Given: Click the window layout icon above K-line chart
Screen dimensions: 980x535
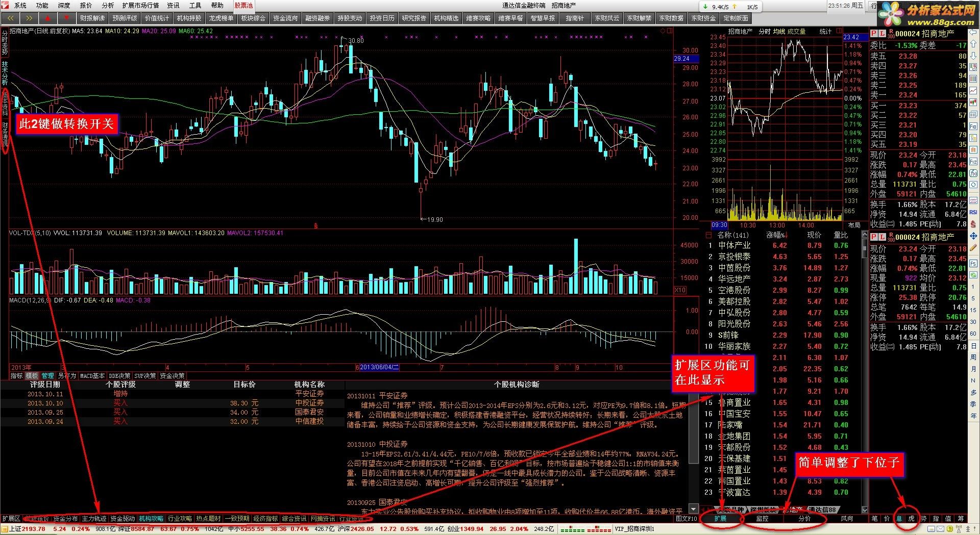Looking at the screenshot, I should [670, 31].
